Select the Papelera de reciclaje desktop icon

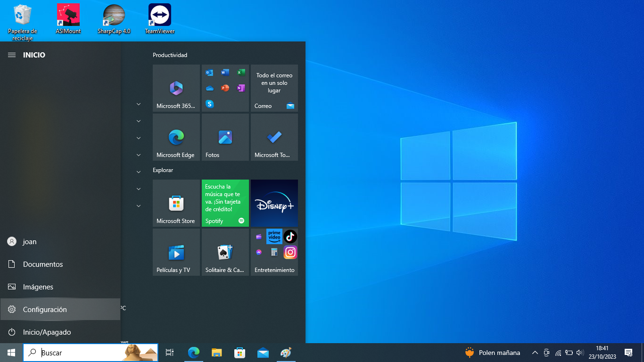coord(23,22)
